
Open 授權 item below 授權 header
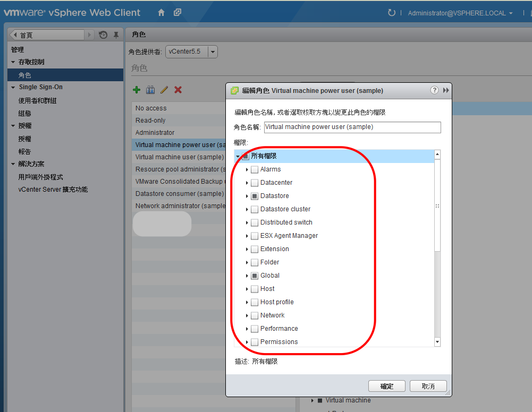pos(24,139)
